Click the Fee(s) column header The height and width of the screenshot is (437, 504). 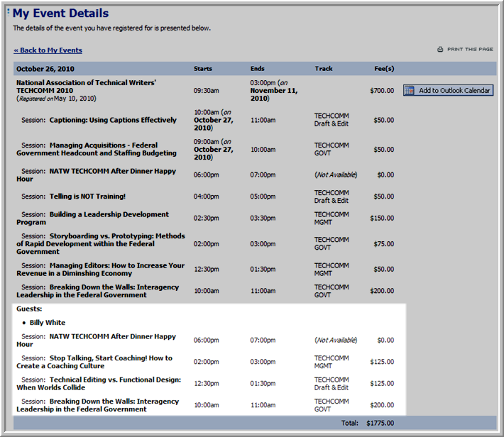pyautogui.click(x=384, y=69)
